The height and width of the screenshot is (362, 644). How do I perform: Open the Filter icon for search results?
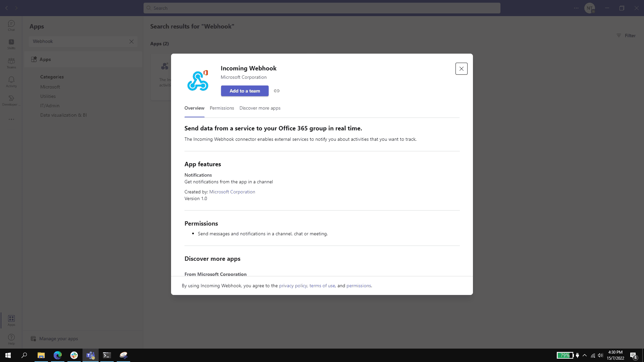(626, 36)
